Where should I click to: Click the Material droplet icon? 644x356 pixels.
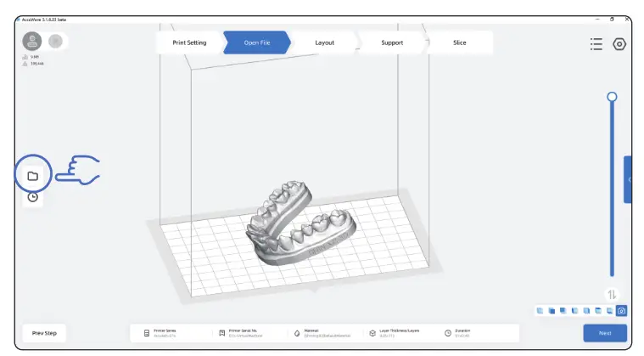click(297, 333)
